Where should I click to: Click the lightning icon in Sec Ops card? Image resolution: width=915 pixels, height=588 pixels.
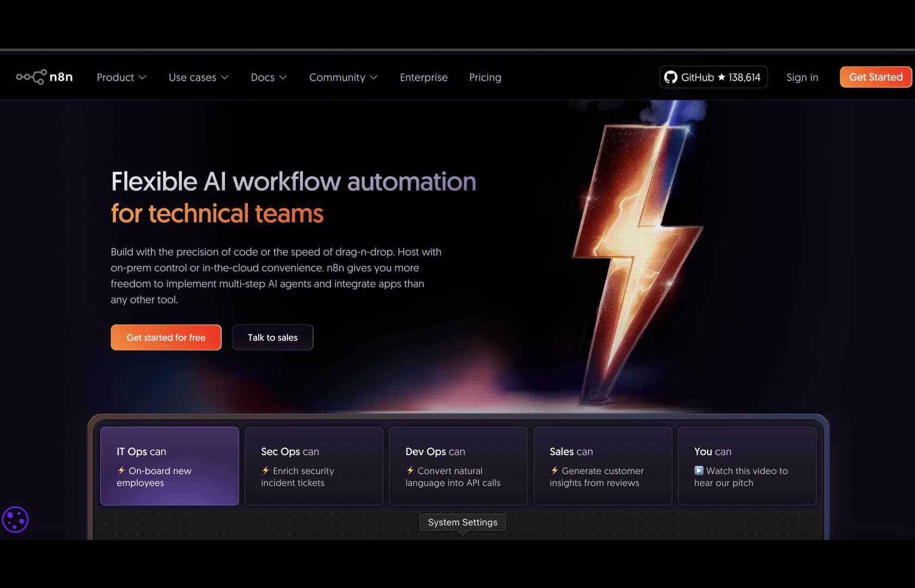266,470
